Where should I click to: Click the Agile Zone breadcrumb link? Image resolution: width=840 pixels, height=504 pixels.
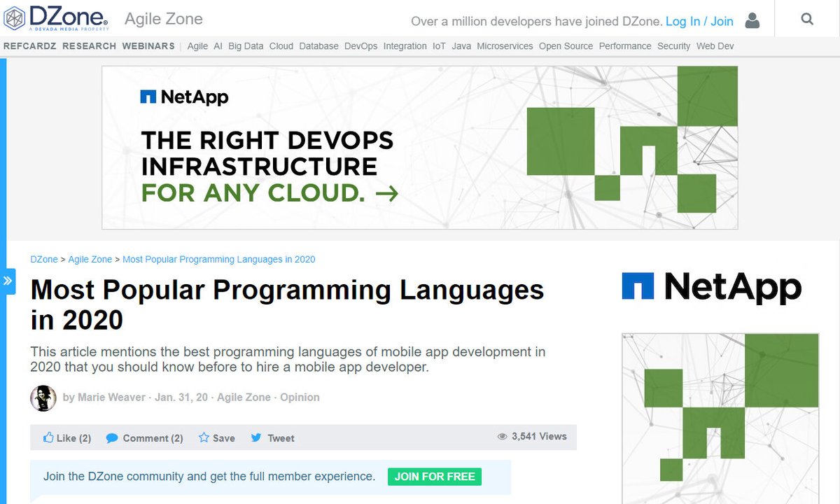[x=90, y=259]
